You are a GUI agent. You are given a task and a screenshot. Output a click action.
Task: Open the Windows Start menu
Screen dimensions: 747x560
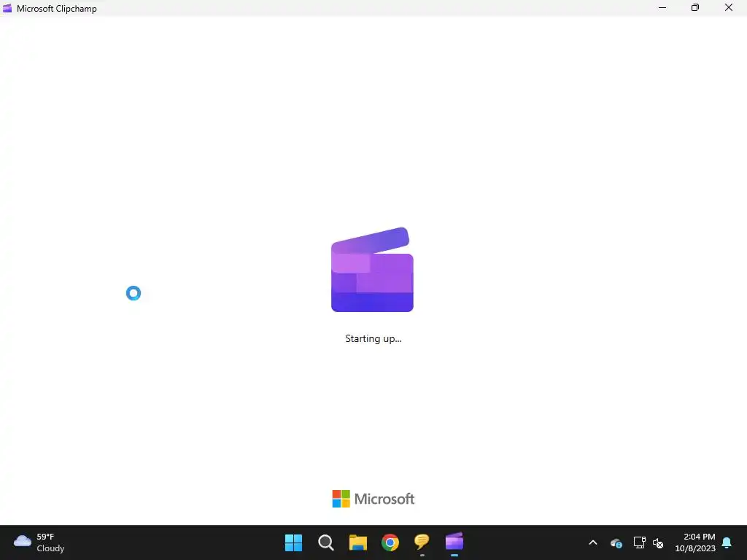293,542
